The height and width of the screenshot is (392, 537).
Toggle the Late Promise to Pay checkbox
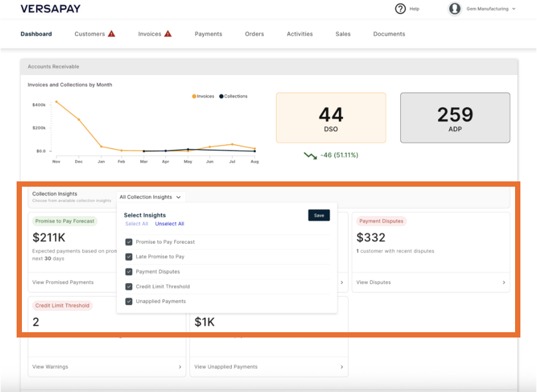pos(129,256)
